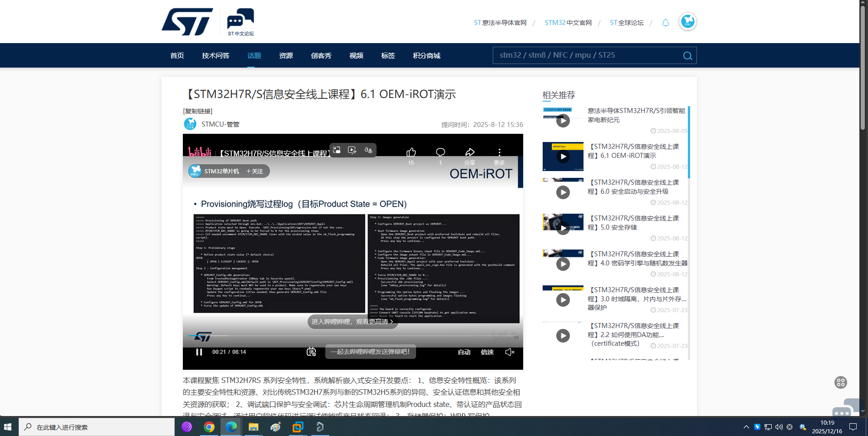This screenshot has width=868, height=436.
Task: Open Google Chrome from the taskbar
Action: [x=209, y=427]
